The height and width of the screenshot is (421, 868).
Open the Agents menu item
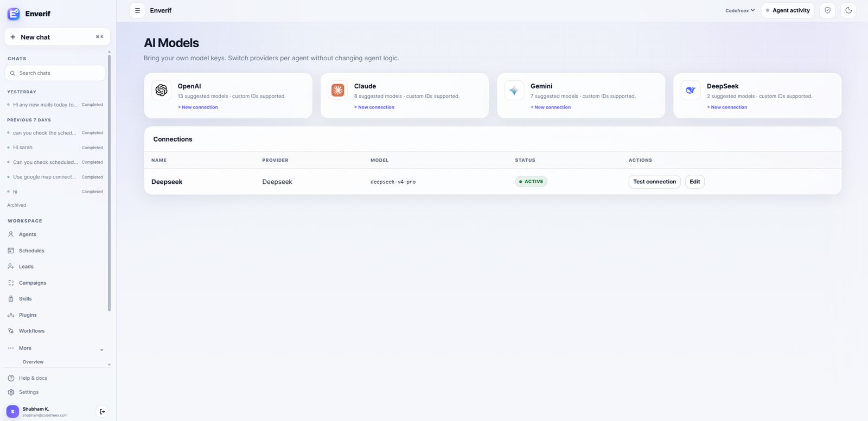28,234
